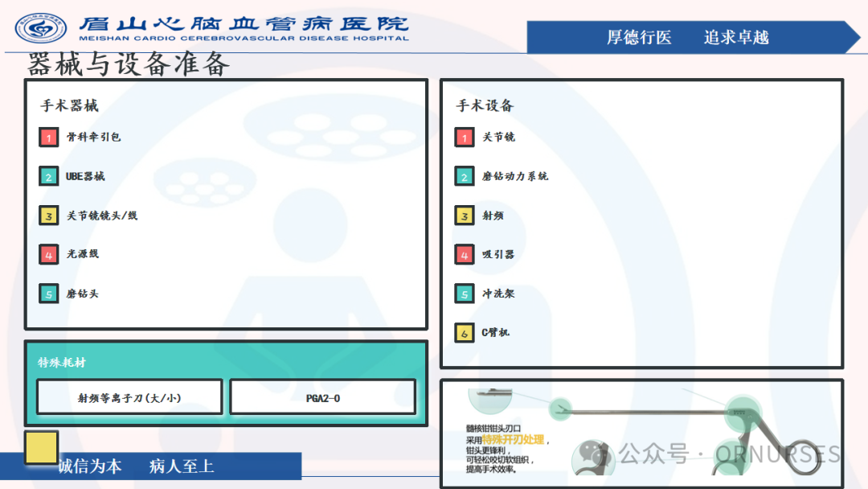Click teal number 5 badge beside 冲洗架
The width and height of the screenshot is (868, 489).
[x=465, y=294]
